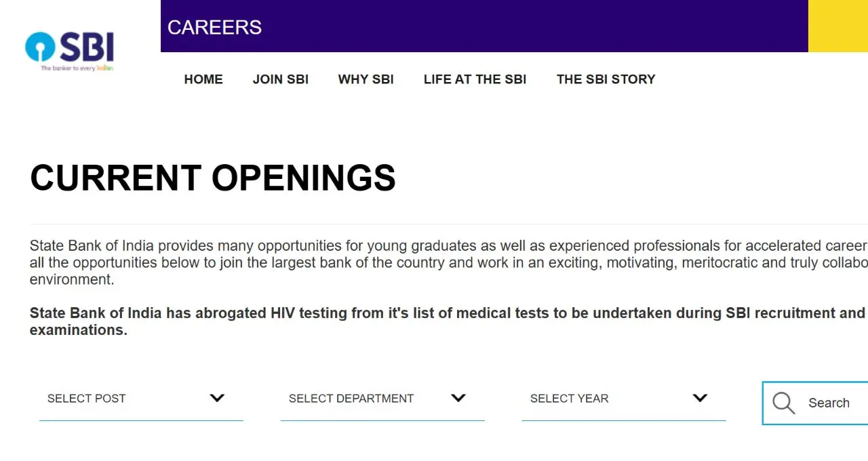Expand the SELECT DEPARTMENT dropdown
This screenshot has width=868, height=461.
382,399
